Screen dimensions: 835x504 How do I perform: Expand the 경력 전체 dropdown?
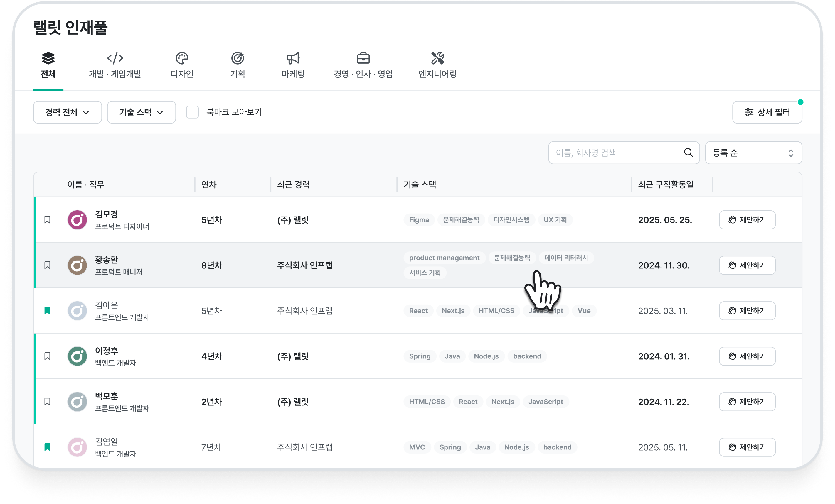coord(68,112)
